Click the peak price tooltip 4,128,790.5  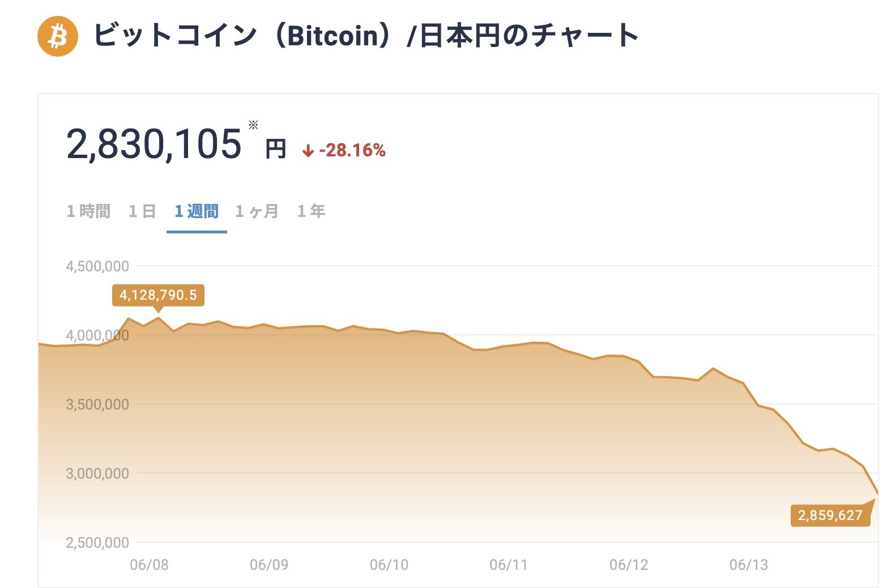[159, 295]
